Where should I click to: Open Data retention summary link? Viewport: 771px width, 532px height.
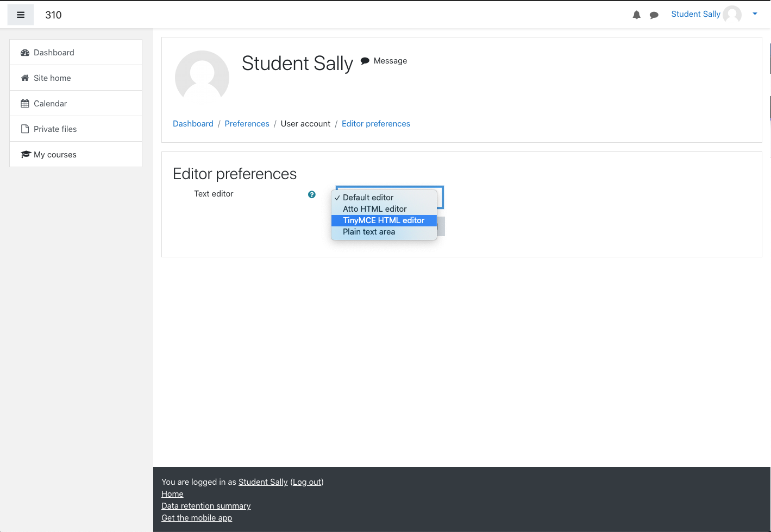point(206,506)
